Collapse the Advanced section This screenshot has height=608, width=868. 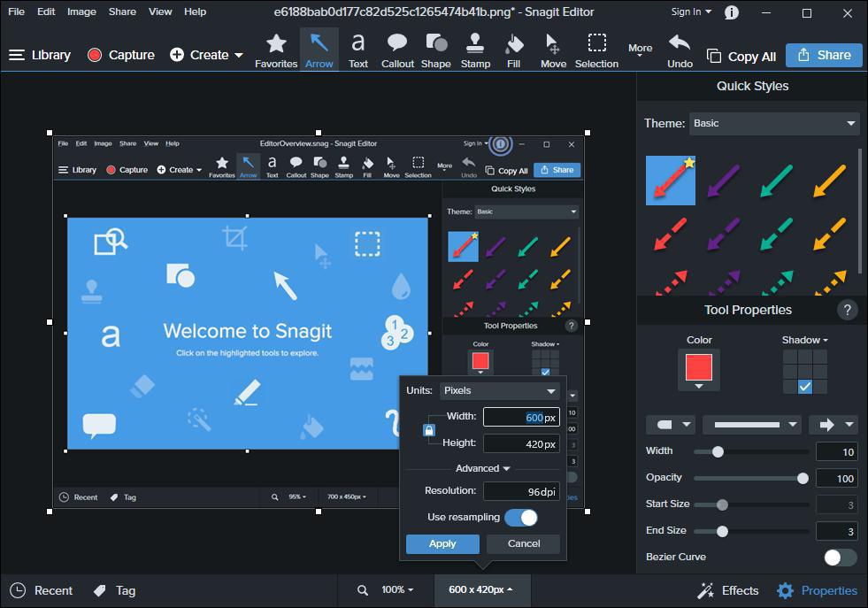click(482, 468)
